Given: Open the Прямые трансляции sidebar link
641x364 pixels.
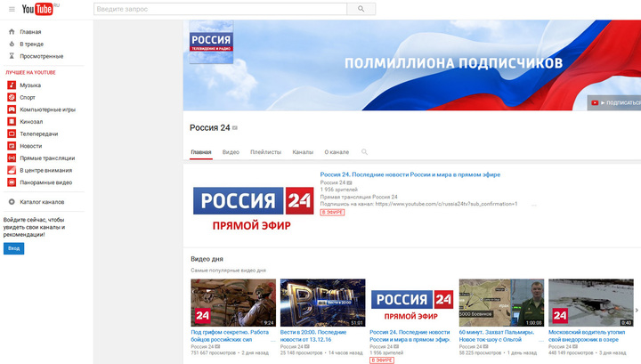Looking at the screenshot, I should pos(47,158).
